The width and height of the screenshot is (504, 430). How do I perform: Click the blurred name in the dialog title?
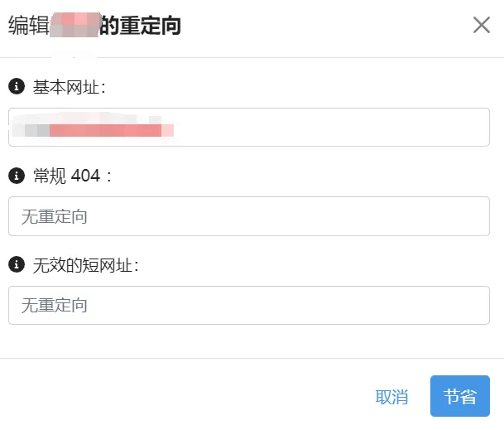74,26
